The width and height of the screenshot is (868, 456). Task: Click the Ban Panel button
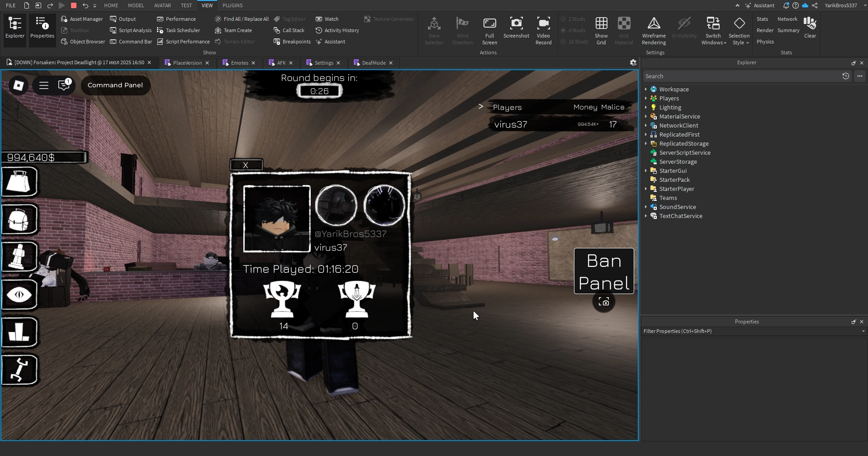click(603, 271)
